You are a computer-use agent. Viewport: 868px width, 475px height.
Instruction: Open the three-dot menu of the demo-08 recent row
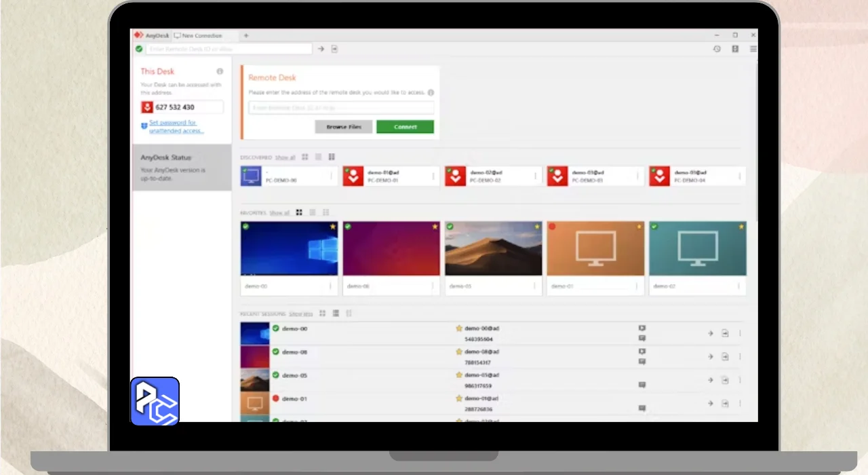pyautogui.click(x=740, y=356)
